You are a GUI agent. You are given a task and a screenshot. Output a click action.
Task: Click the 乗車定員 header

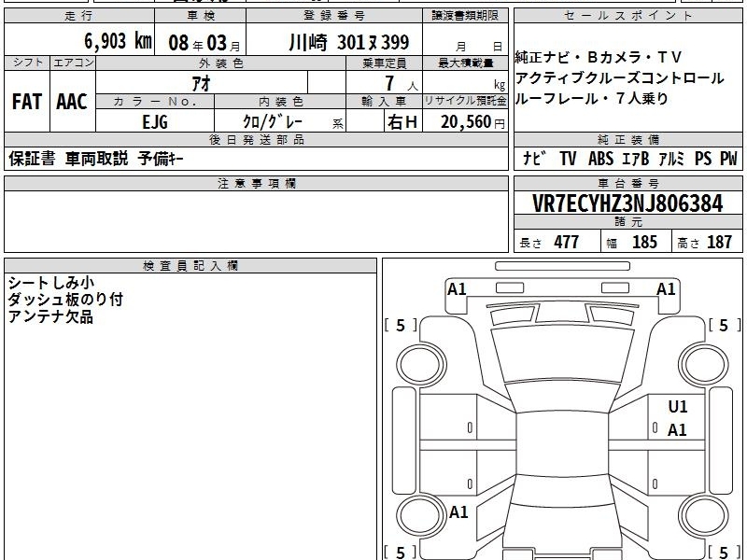[384, 63]
